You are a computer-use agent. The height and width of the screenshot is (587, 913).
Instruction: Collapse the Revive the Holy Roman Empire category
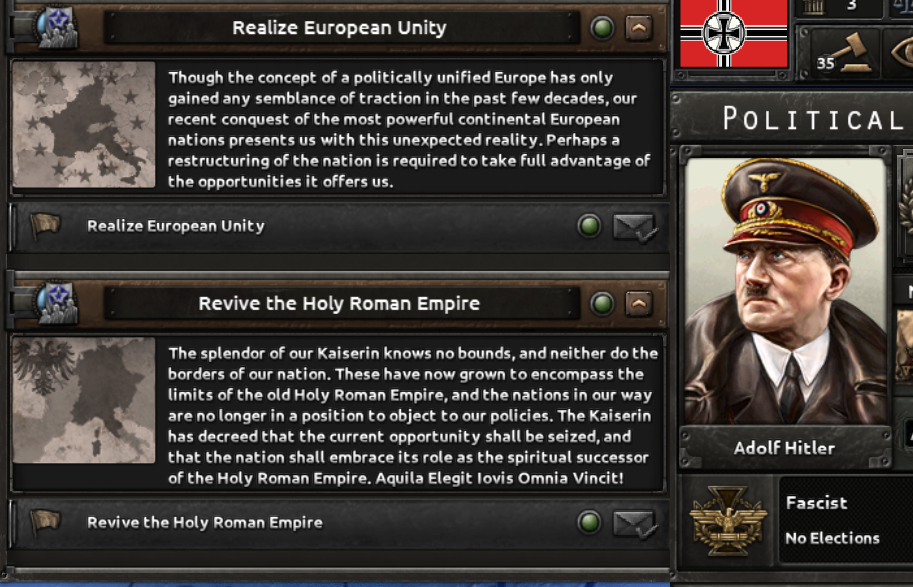[639, 303]
